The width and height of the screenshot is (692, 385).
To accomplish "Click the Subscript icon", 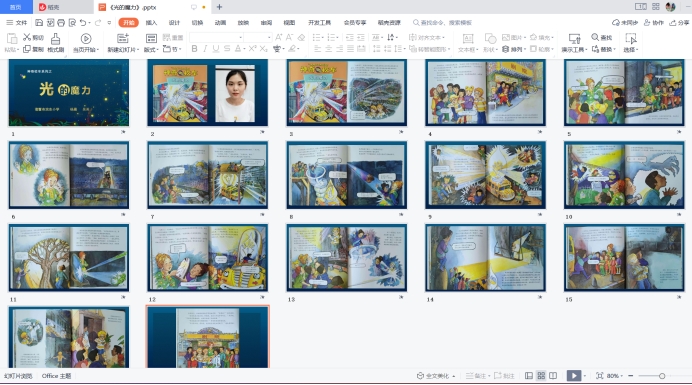I will pyautogui.click(x=263, y=49).
